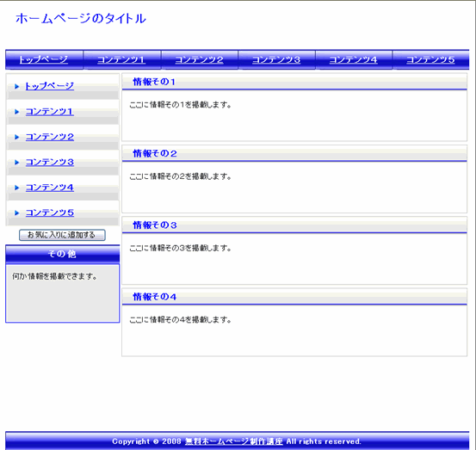This screenshot has height=450, width=476.
Task: Click the arrow icon beside sidebar コンテンツ2
Action: [17, 137]
